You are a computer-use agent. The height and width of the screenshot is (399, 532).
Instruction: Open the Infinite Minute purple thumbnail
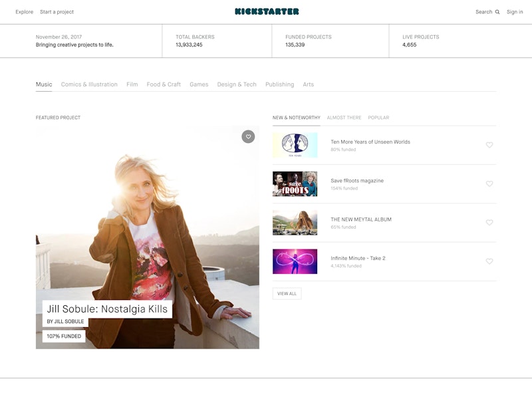point(295,261)
